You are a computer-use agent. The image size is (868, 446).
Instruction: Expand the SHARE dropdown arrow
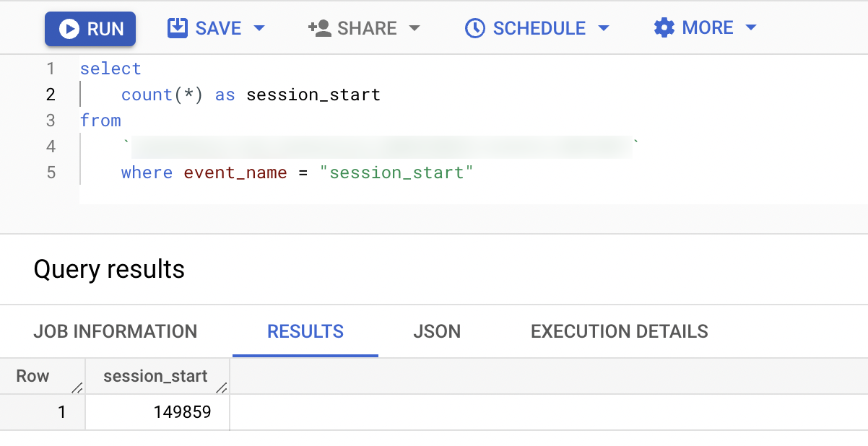(414, 28)
